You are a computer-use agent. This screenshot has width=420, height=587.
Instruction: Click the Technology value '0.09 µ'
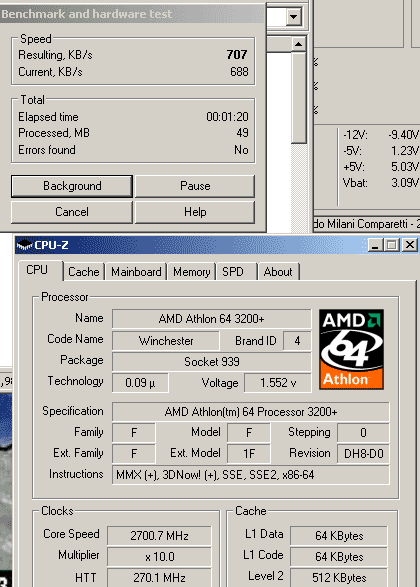140,383
